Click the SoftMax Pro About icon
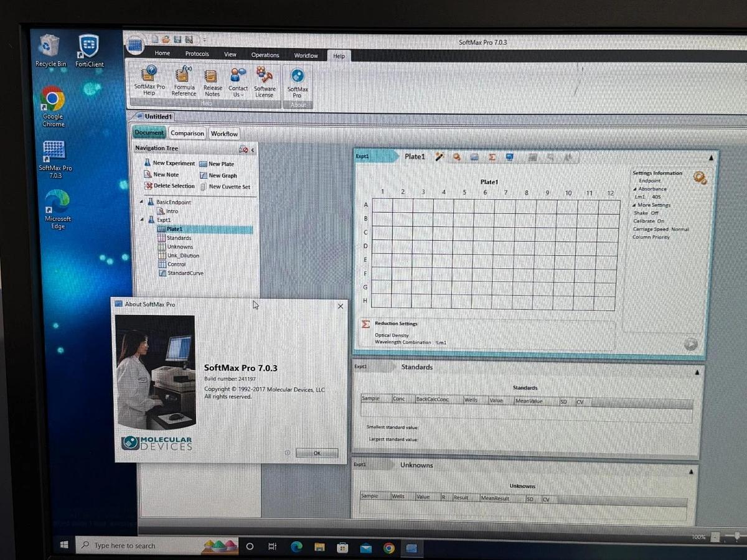The image size is (747, 560). click(298, 83)
